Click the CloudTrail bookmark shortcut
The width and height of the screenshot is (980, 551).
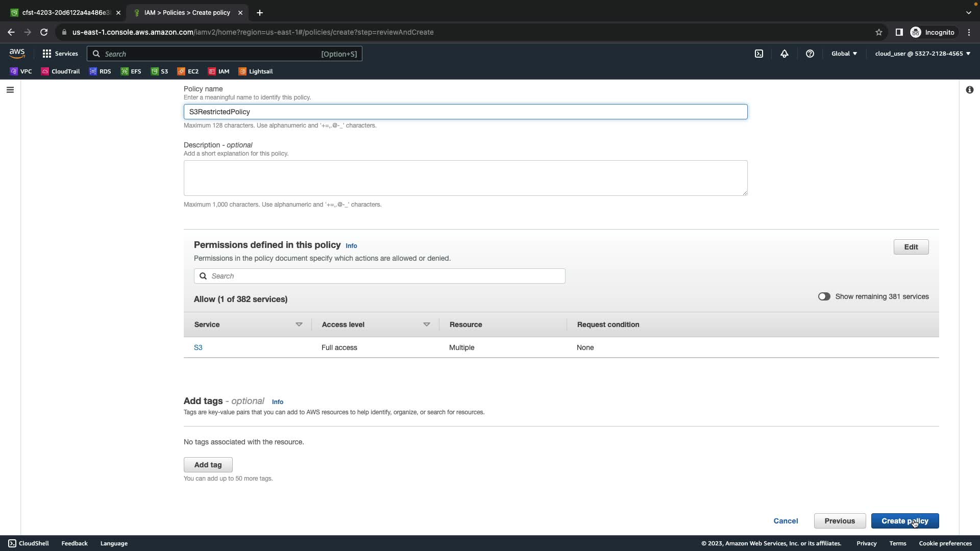pyautogui.click(x=60, y=71)
